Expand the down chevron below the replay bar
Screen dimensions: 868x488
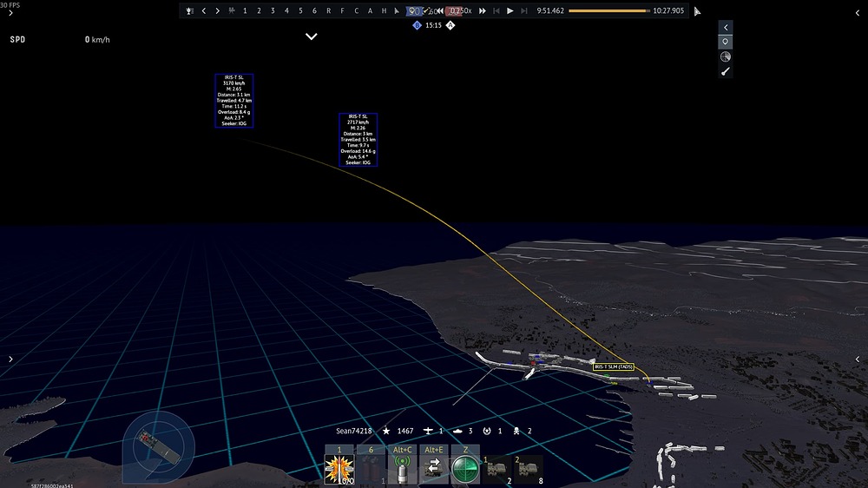pos(312,36)
